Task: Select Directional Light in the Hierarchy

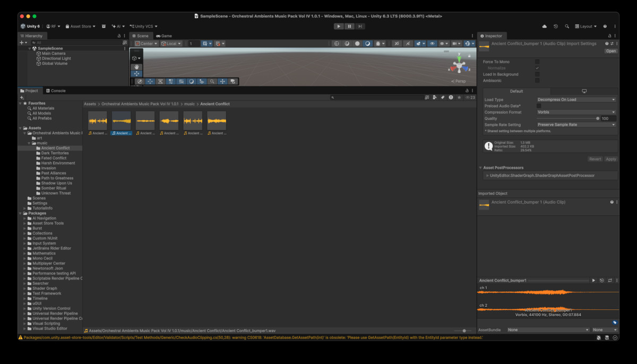Action: tap(56, 58)
